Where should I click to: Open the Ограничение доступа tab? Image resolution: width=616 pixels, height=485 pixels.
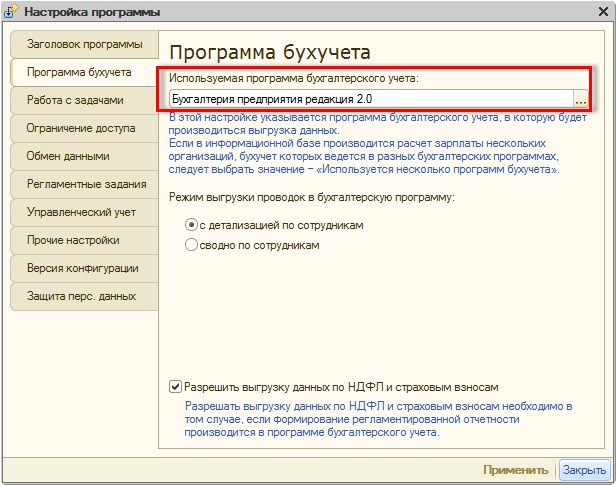[x=84, y=128]
